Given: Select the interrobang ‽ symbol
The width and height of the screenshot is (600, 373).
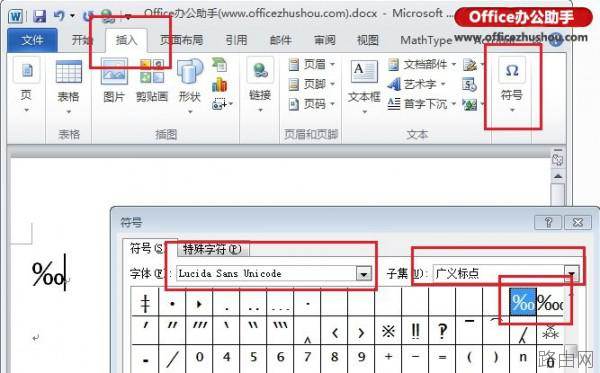Looking at the screenshot, I should [442, 331].
